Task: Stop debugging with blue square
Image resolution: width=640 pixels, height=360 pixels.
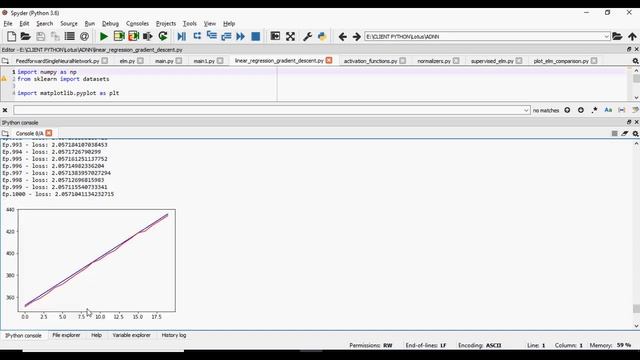Action: click(x=256, y=36)
